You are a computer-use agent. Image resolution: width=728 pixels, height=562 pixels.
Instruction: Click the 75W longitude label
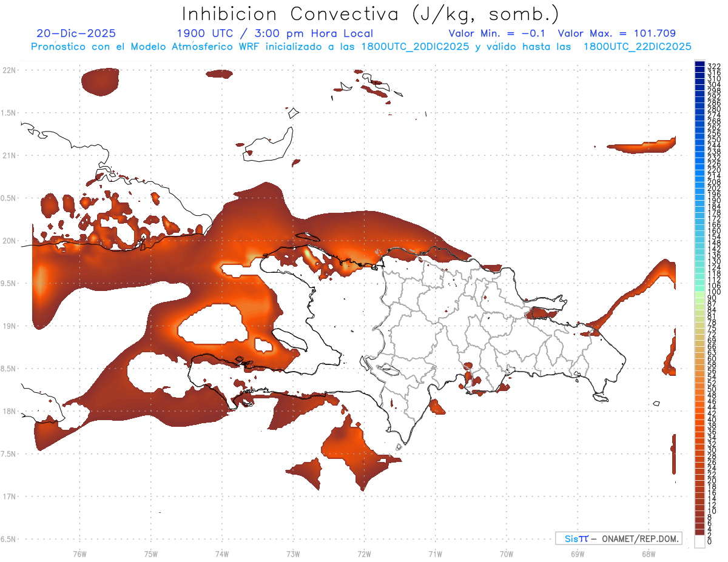150,554
